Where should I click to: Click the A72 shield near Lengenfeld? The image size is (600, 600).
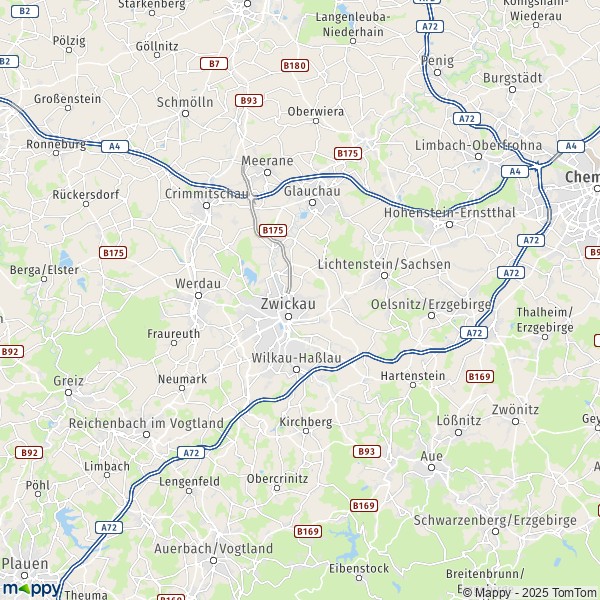coord(191,453)
